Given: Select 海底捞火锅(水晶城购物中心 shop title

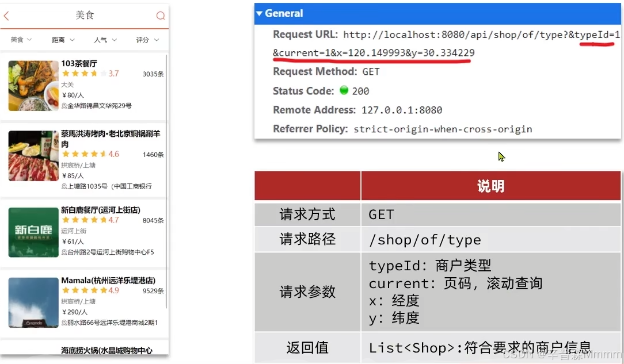Looking at the screenshot, I should point(106,351).
